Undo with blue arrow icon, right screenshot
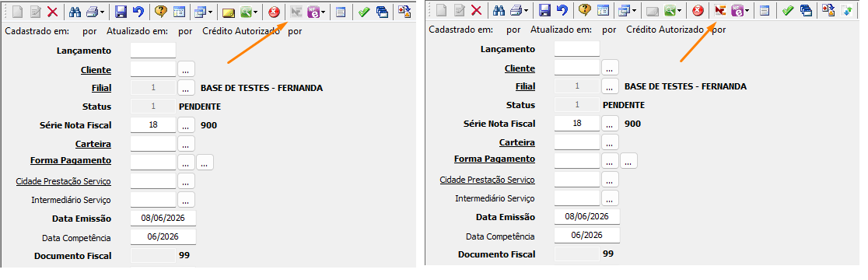This screenshot has width=868, height=280. [x=562, y=10]
